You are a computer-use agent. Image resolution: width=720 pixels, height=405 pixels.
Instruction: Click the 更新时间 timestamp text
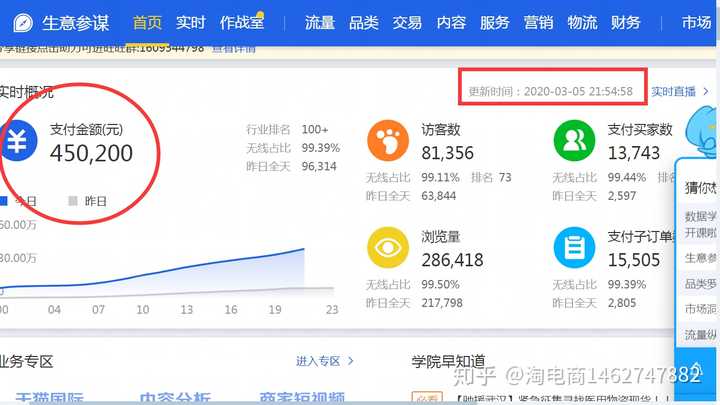[551, 91]
